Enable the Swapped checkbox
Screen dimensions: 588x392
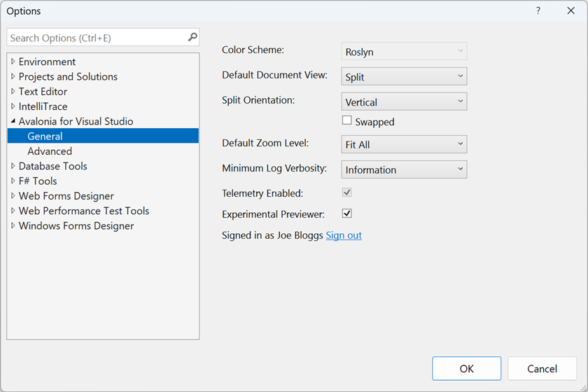click(x=347, y=120)
